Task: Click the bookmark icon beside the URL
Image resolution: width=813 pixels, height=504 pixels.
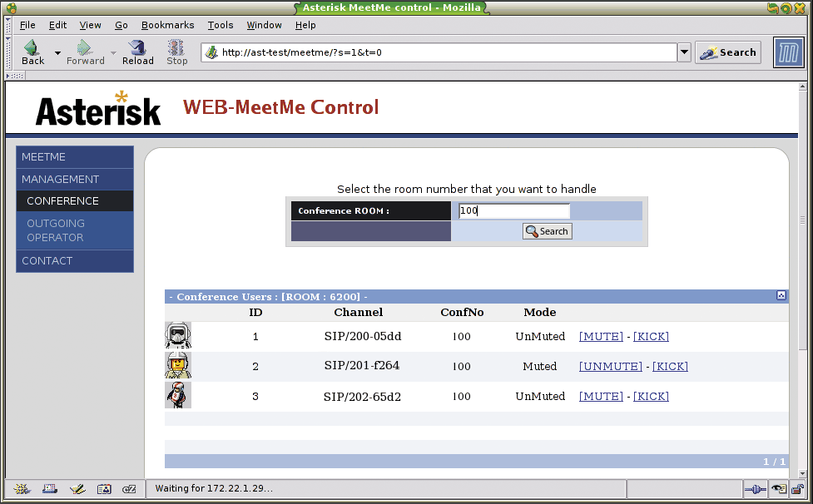Action: tap(211, 52)
